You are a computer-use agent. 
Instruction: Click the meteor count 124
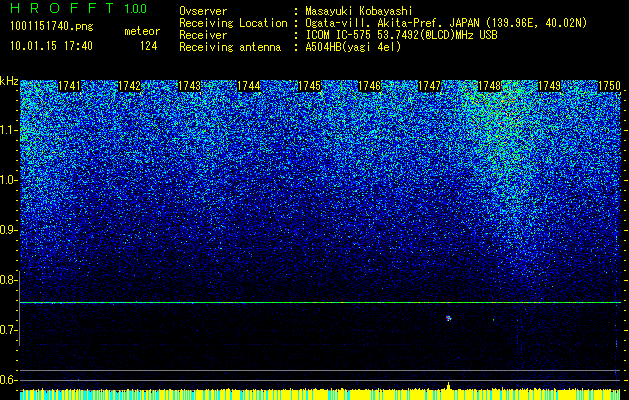click(148, 46)
